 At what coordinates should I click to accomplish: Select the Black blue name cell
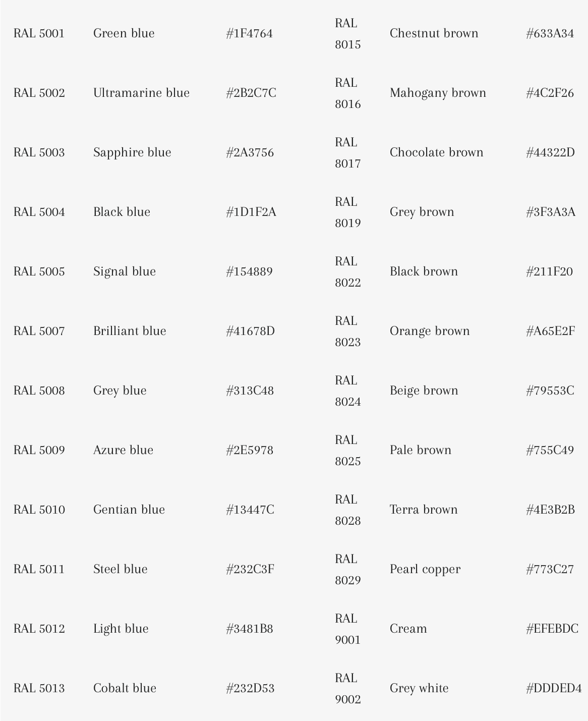tap(122, 212)
